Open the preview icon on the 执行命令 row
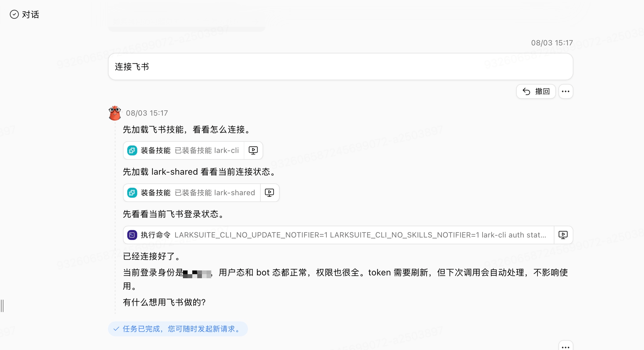Image resolution: width=644 pixels, height=350 pixels. click(x=563, y=235)
